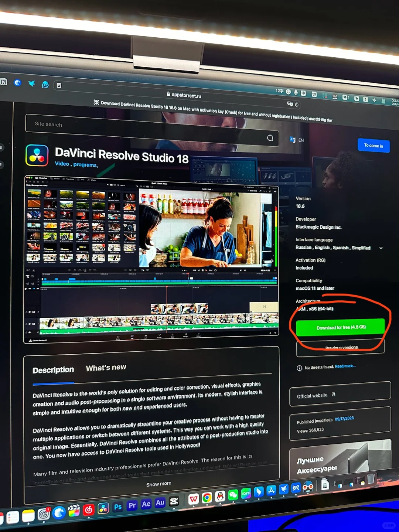Open iQIYI from the Dock

click(246, 494)
